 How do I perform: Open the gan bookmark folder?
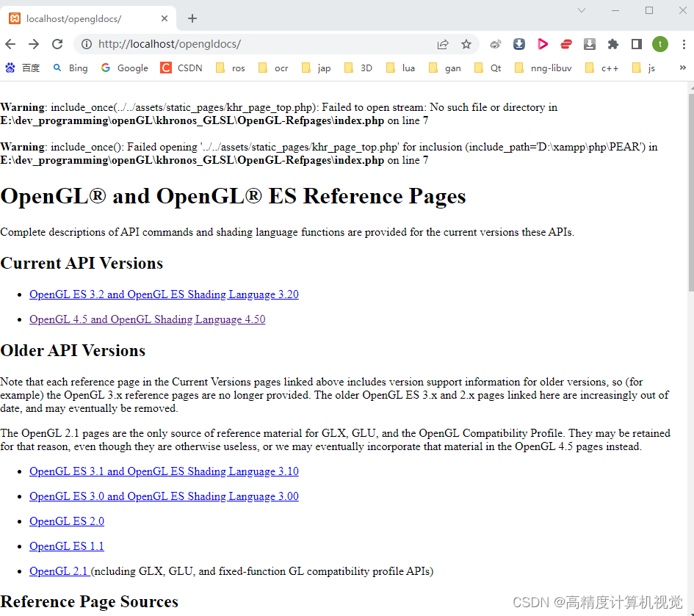point(445,68)
